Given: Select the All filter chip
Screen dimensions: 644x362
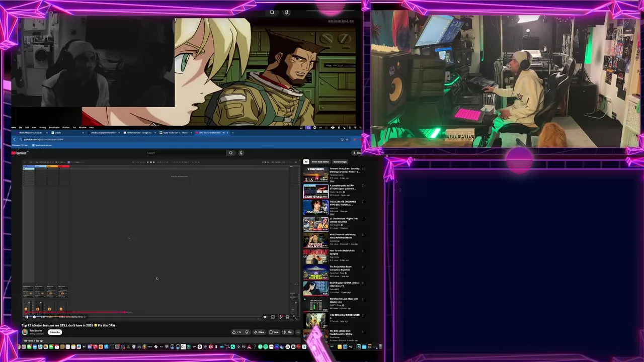Looking at the screenshot, I should tap(306, 162).
